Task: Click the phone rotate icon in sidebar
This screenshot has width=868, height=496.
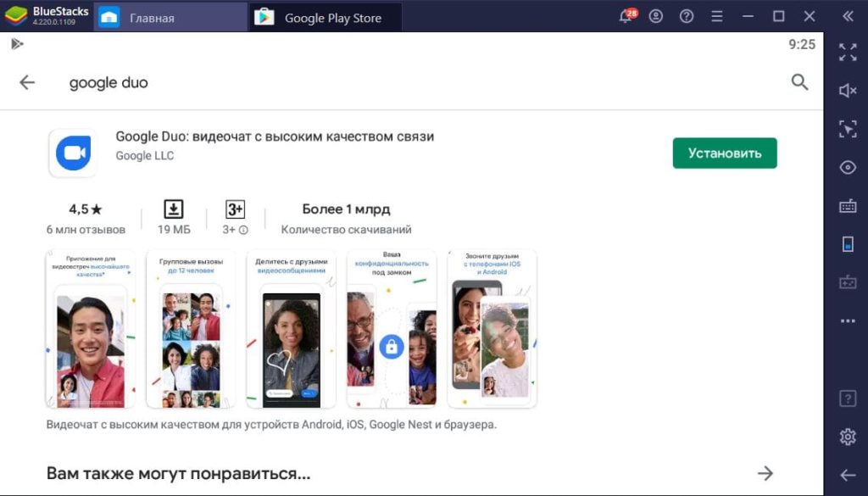Action: [848, 244]
